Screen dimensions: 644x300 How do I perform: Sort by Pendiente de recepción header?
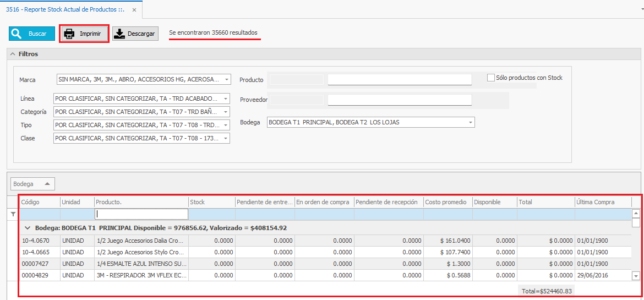(389, 202)
